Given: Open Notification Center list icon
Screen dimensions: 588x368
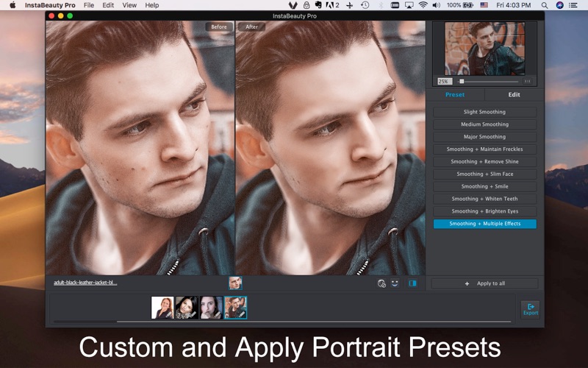Looking at the screenshot, I should click(x=573, y=5).
